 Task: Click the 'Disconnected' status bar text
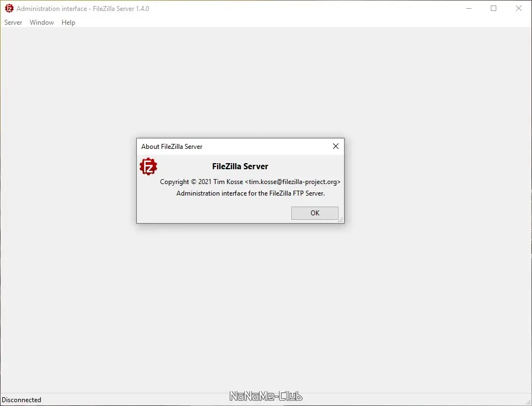click(x=21, y=400)
